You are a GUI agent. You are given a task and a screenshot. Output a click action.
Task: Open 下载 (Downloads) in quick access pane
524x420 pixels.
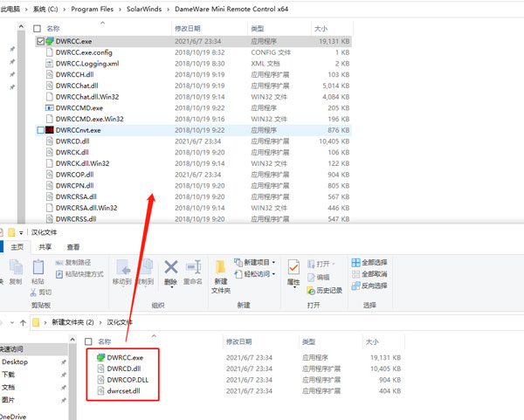(9, 375)
